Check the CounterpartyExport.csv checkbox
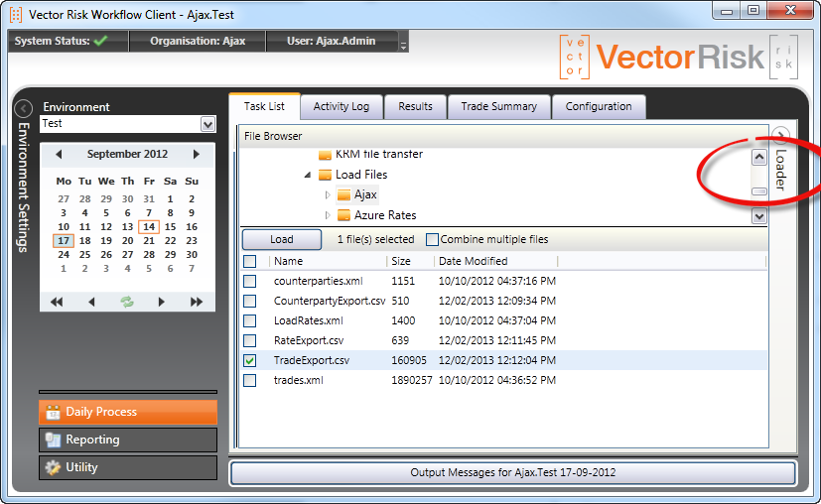This screenshot has height=504, width=821. (x=250, y=301)
